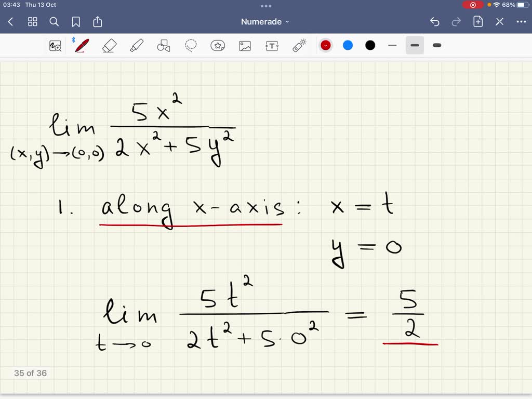The image size is (532, 399).
Task: Select the Highlighter tool
Action: click(137, 46)
